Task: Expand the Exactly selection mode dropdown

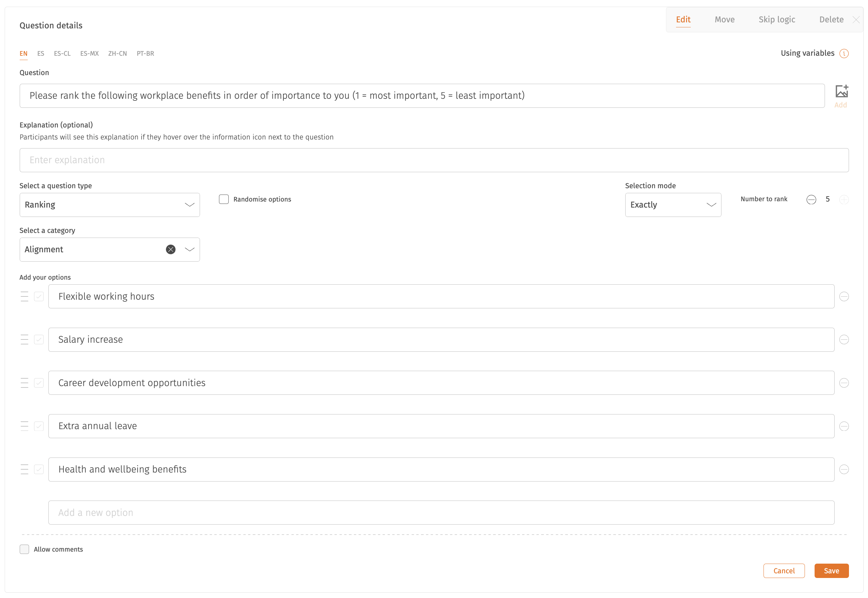Action: click(x=673, y=205)
